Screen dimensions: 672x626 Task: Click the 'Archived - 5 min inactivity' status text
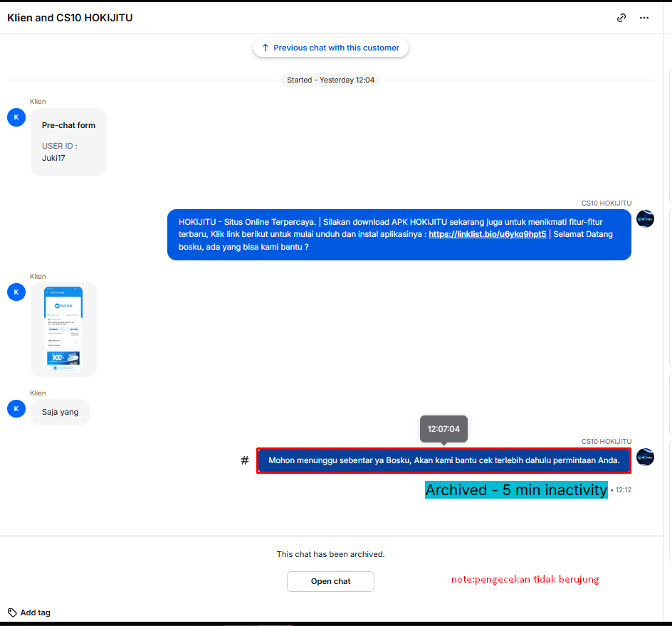[x=516, y=490]
